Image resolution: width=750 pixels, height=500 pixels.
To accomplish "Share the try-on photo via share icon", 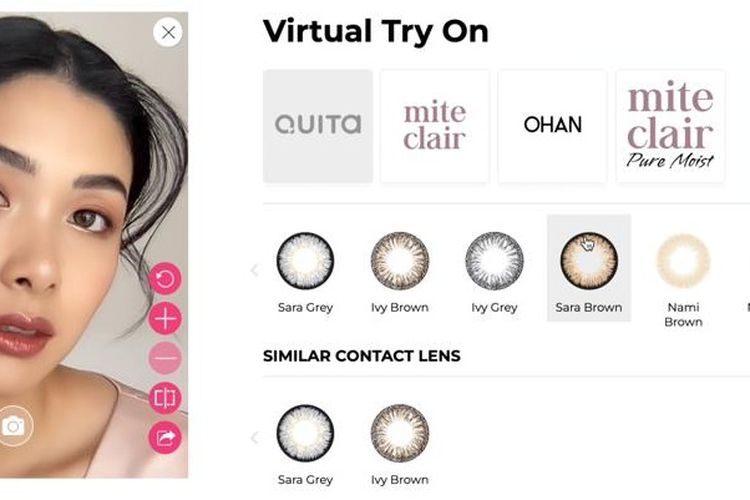I will pos(165,437).
